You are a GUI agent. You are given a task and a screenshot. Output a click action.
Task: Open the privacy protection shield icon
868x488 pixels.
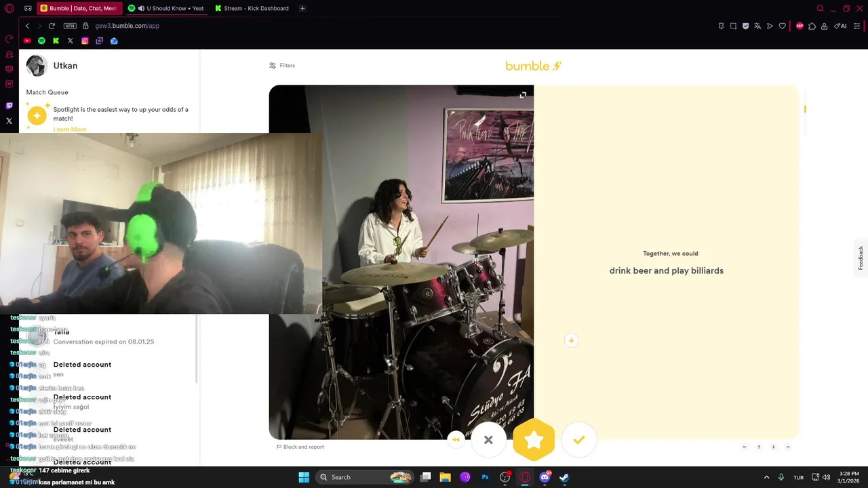(745, 26)
